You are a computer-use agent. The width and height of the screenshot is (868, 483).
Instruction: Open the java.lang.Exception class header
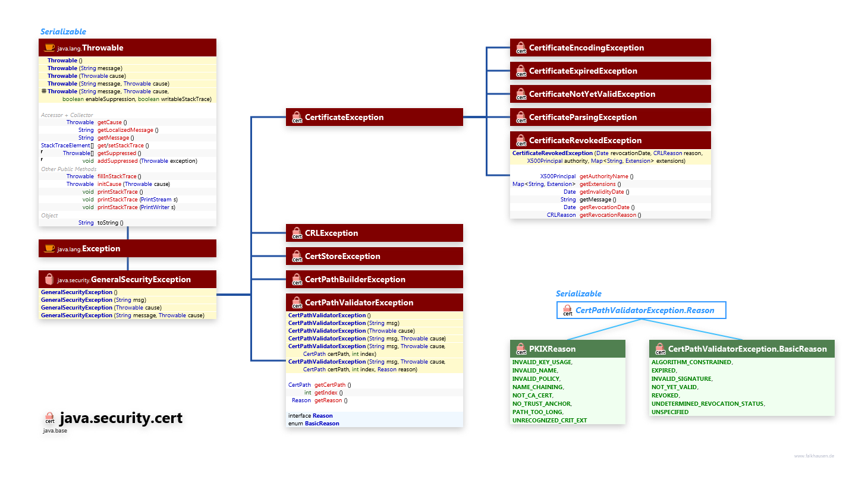pos(127,248)
